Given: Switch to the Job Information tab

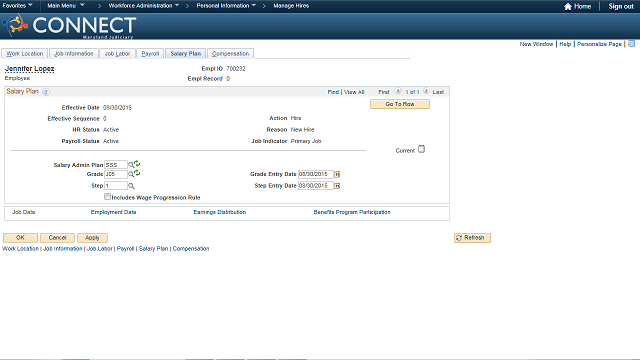Looking at the screenshot, I should [x=74, y=53].
